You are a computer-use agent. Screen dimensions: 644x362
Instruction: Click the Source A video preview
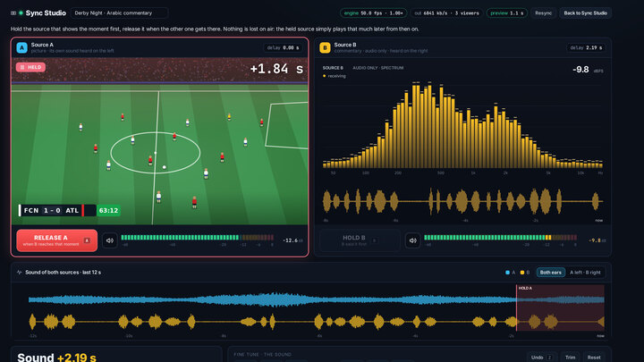click(159, 141)
